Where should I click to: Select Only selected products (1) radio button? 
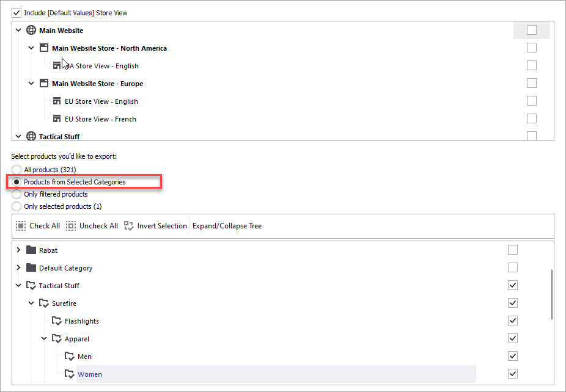tap(17, 206)
